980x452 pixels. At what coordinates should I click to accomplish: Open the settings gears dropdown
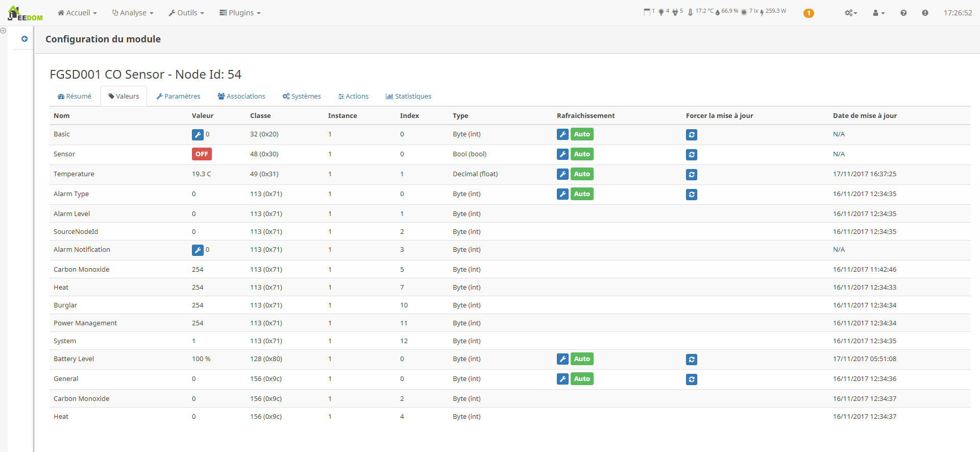[851, 13]
